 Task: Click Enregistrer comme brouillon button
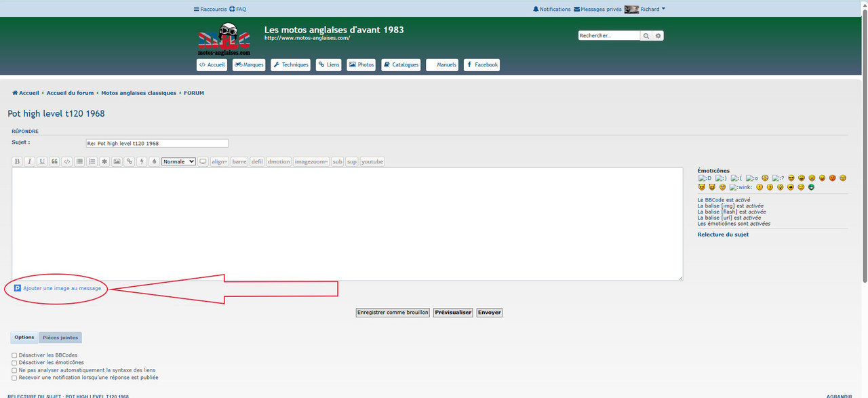(x=393, y=313)
